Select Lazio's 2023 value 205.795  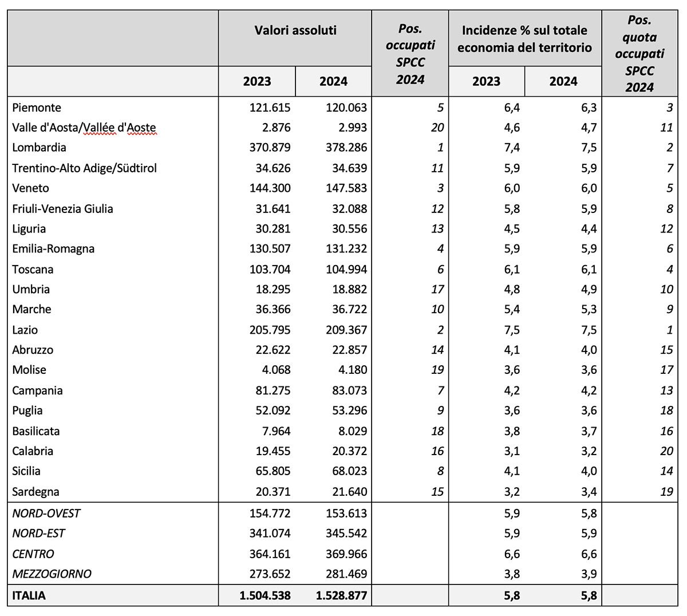(x=267, y=330)
